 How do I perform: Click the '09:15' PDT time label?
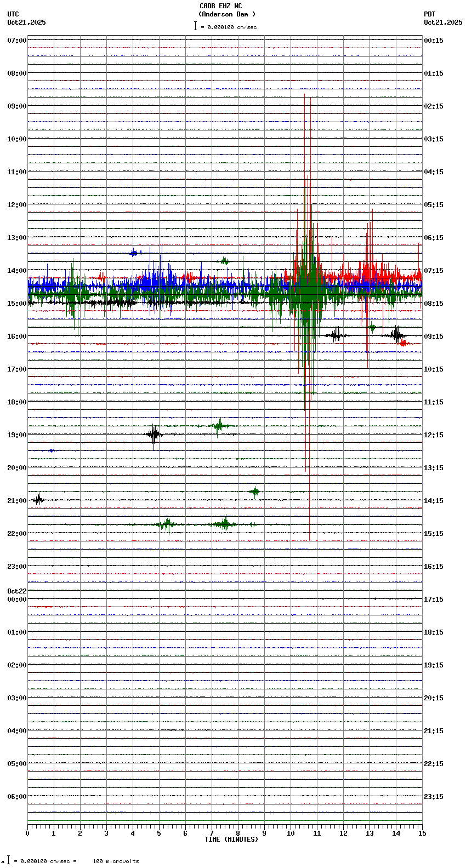(434, 336)
